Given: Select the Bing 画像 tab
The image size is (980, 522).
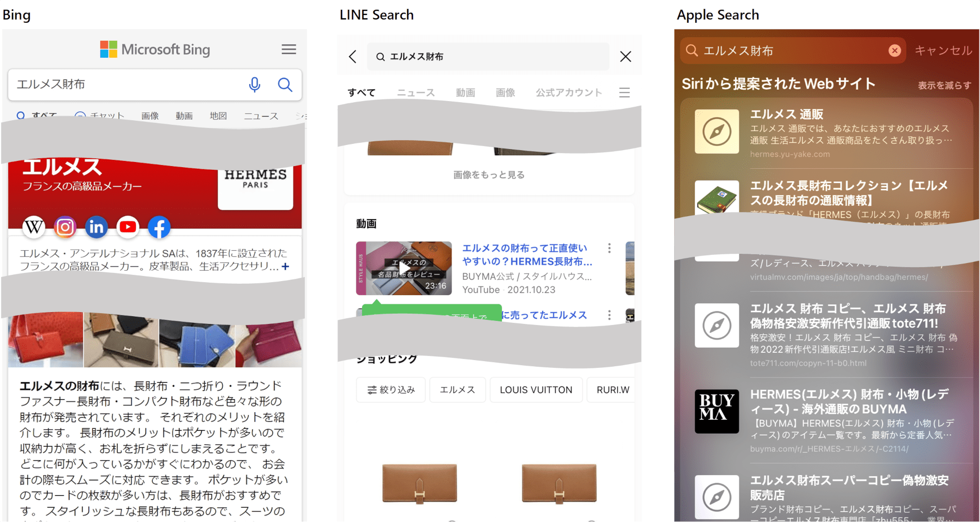Looking at the screenshot, I should (150, 116).
